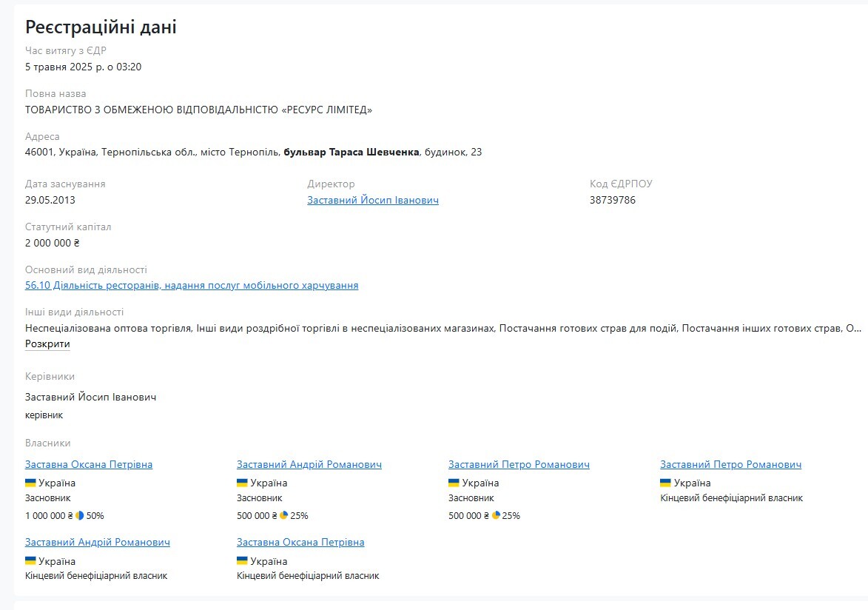Click Ukraine flag under founder Заставна Оксана
868x610 pixels.
(30, 483)
